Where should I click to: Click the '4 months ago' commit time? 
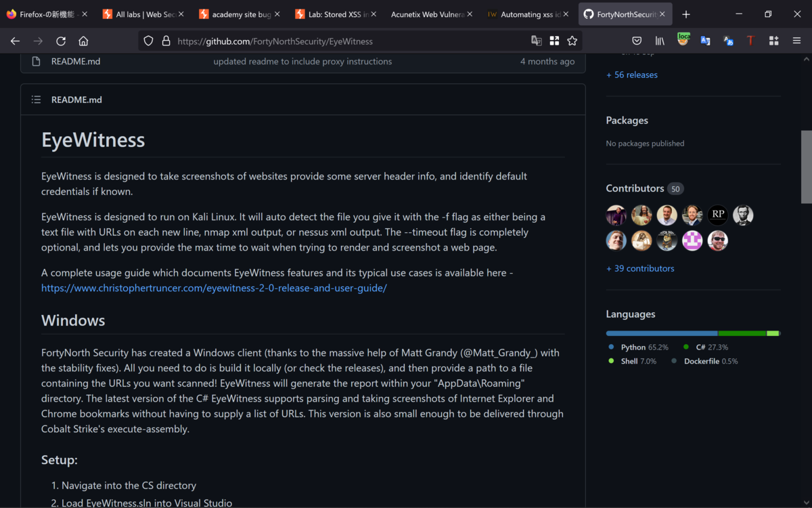click(547, 61)
